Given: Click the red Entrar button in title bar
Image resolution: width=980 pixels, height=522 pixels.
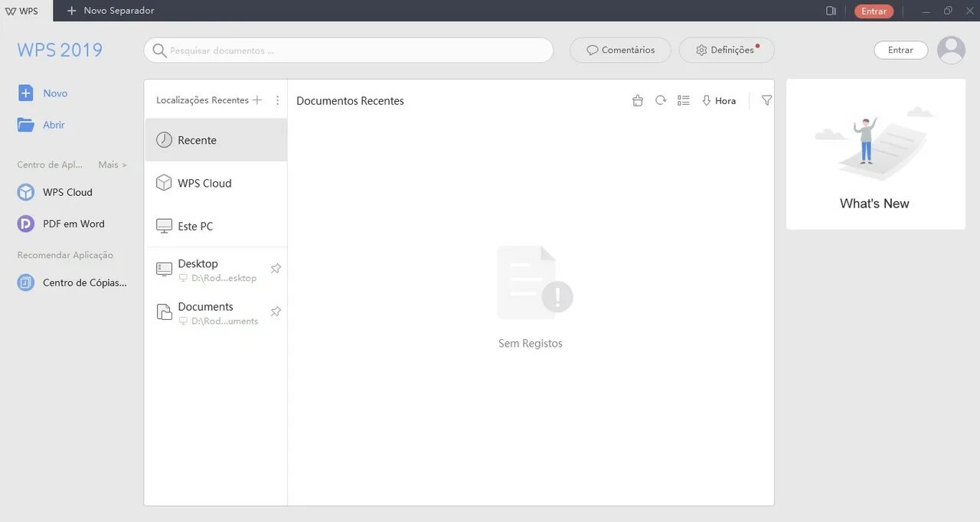Looking at the screenshot, I should (x=874, y=11).
